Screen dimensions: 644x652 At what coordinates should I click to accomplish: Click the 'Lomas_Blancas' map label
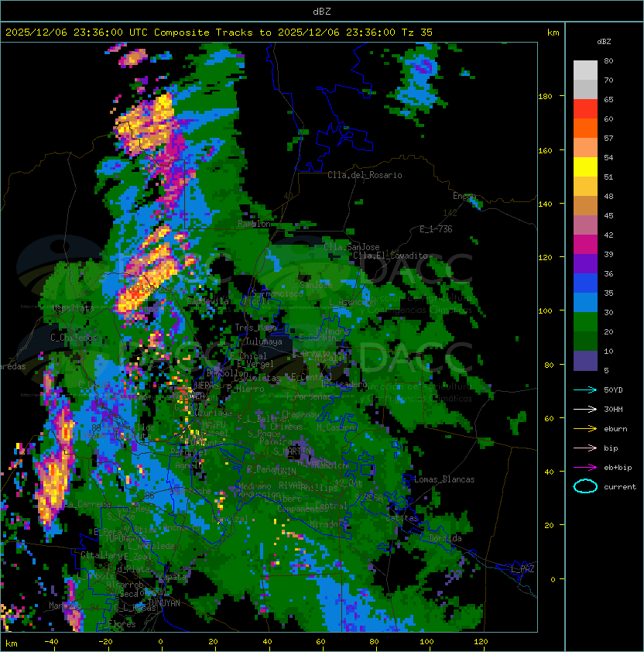444,479
